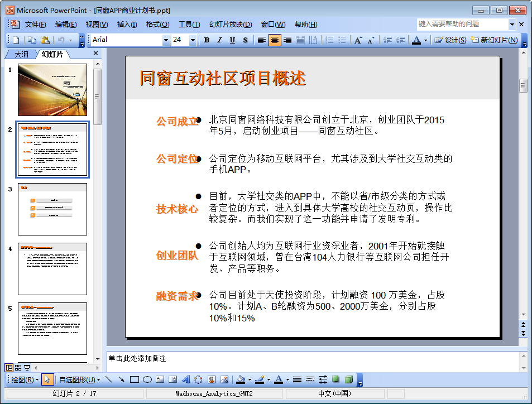The width and height of the screenshot is (532, 404).
Task: Set left text alignment
Action: pyautogui.click(x=261, y=40)
